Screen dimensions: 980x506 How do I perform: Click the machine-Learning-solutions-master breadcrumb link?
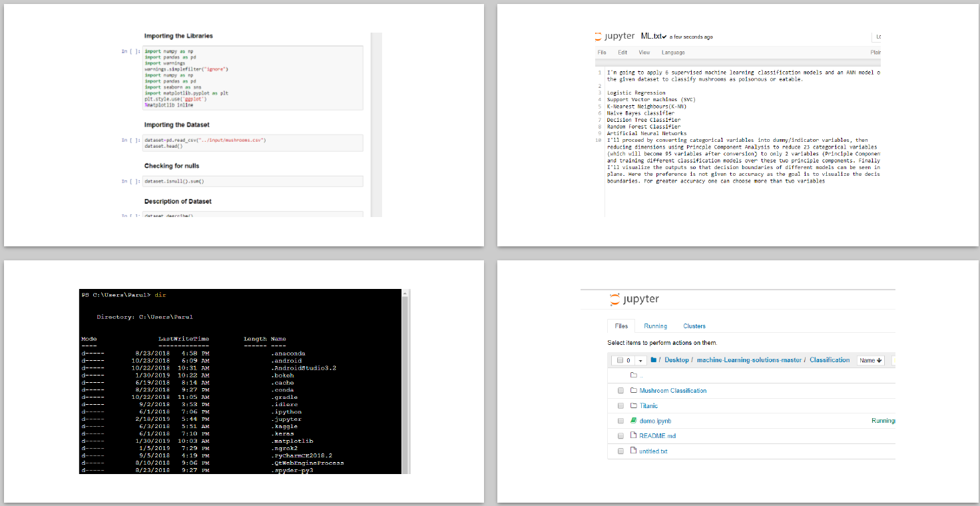[749, 360]
